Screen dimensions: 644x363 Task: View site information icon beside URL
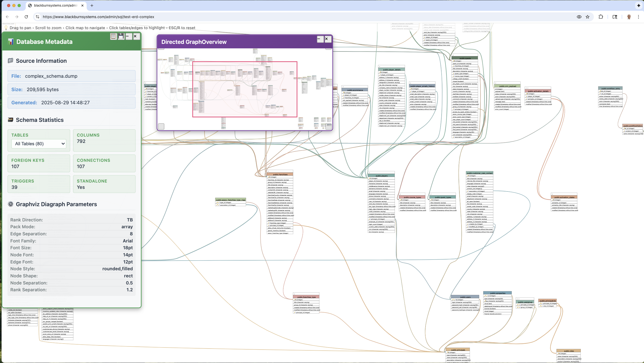pos(38,17)
